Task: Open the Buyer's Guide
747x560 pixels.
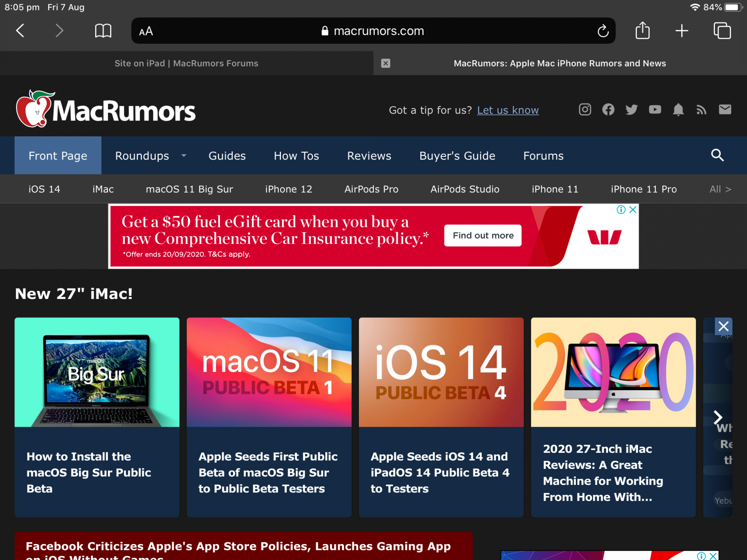Action: pyautogui.click(x=457, y=155)
